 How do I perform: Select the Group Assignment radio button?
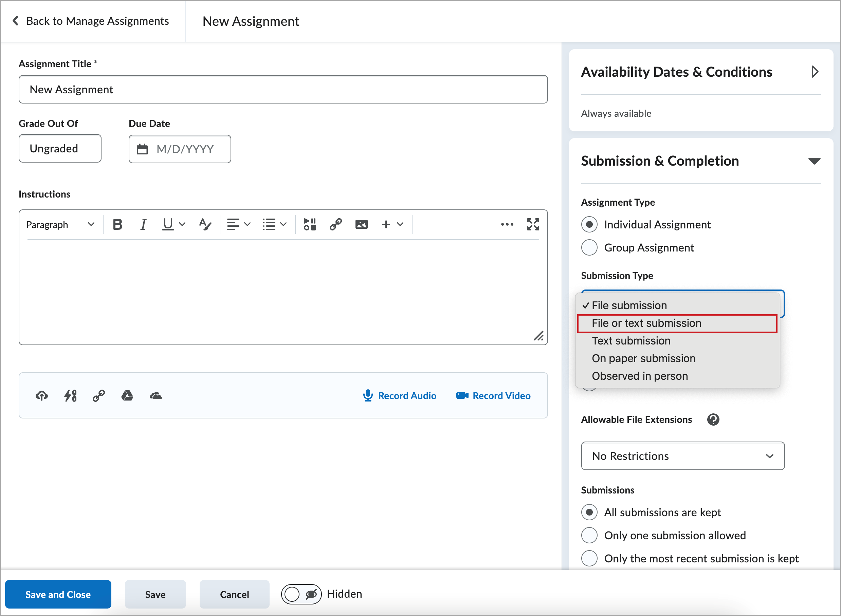pos(589,247)
